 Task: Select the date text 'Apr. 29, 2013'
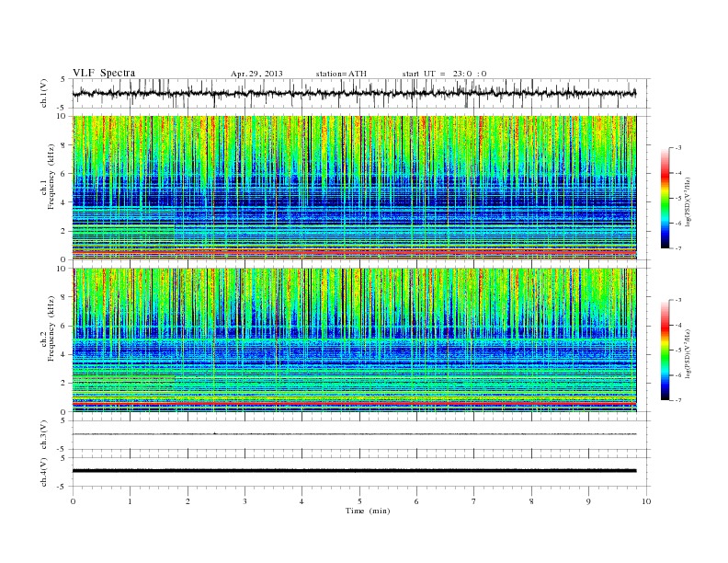coord(256,74)
